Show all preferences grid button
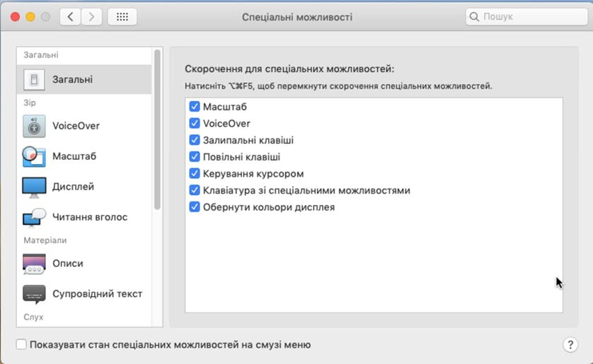Viewport: 593px width, 364px height. (122, 17)
